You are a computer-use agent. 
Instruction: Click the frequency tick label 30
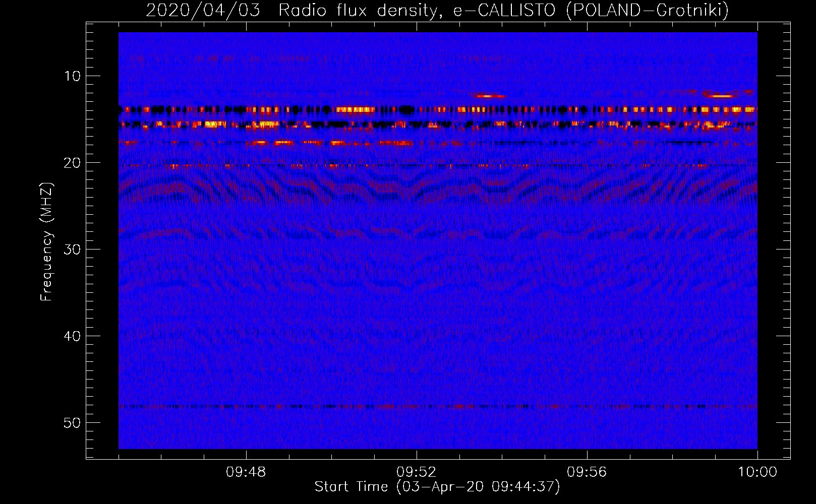pyautogui.click(x=73, y=249)
